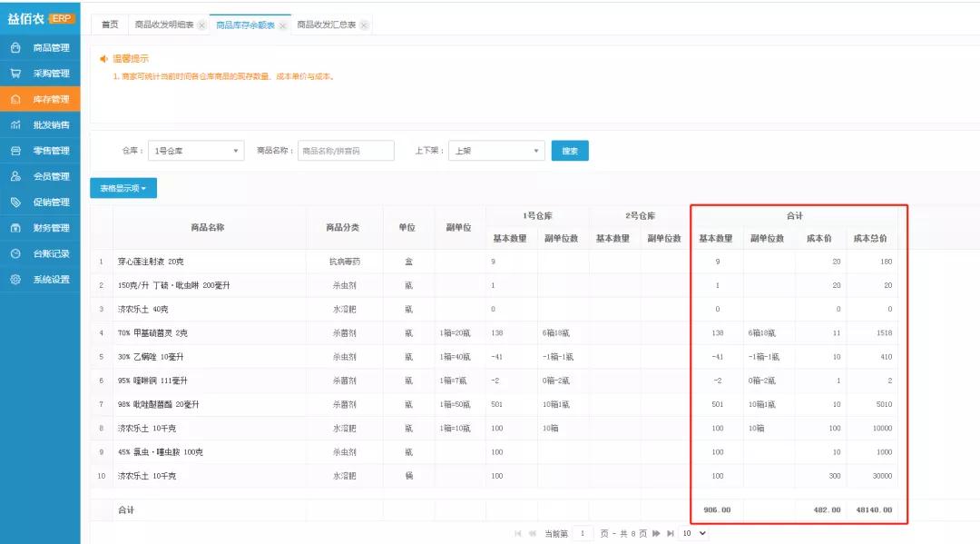Expand the 上下架 dropdown showing 上架
Screen dimensions: 980x544
[495, 151]
